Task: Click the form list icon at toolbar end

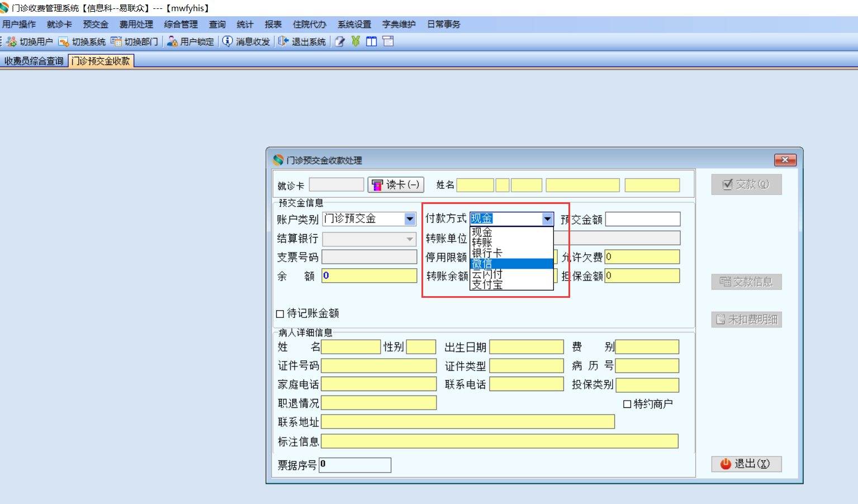Action: pos(388,41)
